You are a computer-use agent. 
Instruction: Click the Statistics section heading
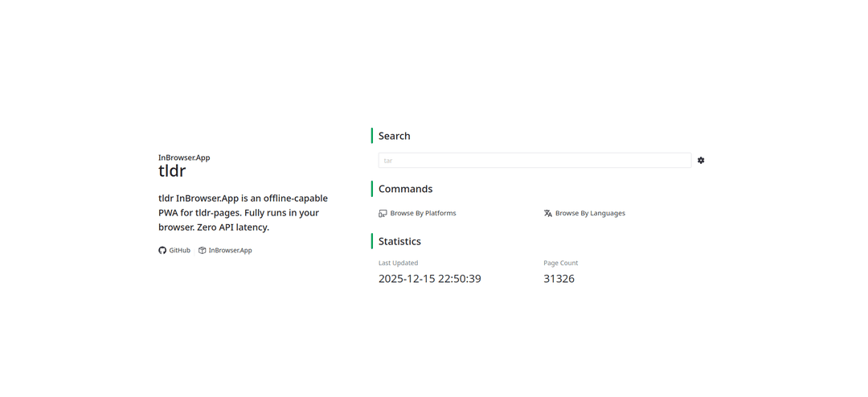[399, 241]
